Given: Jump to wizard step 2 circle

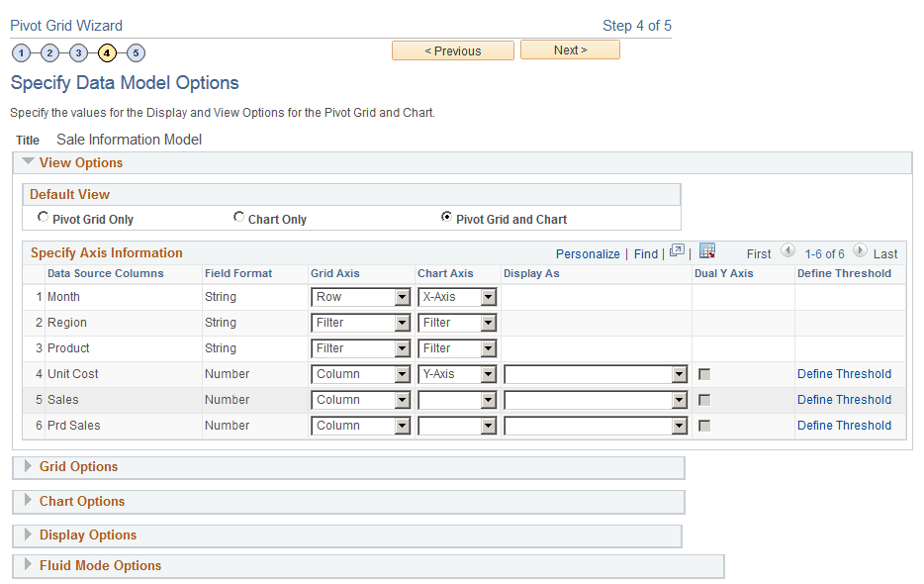Looking at the screenshot, I should tap(49, 52).
